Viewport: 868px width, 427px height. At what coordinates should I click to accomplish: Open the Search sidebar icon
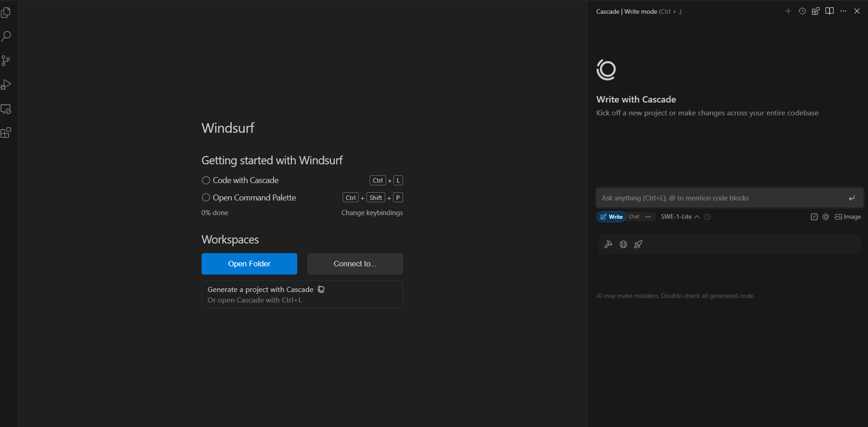pos(6,36)
